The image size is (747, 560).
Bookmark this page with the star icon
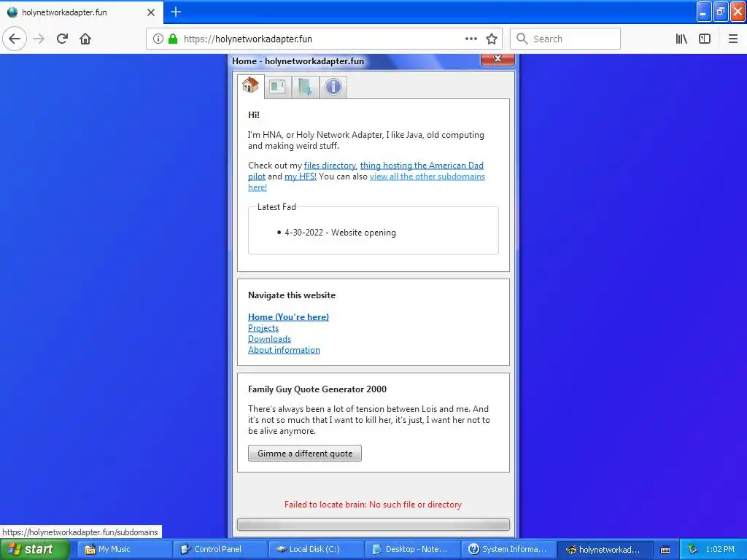point(492,39)
